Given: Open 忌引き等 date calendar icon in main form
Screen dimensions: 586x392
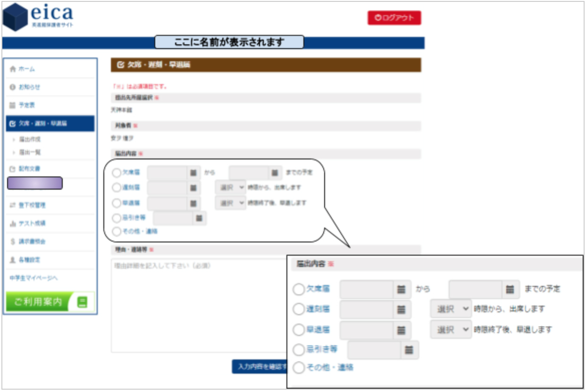Looking at the screenshot, I should [x=199, y=218].
